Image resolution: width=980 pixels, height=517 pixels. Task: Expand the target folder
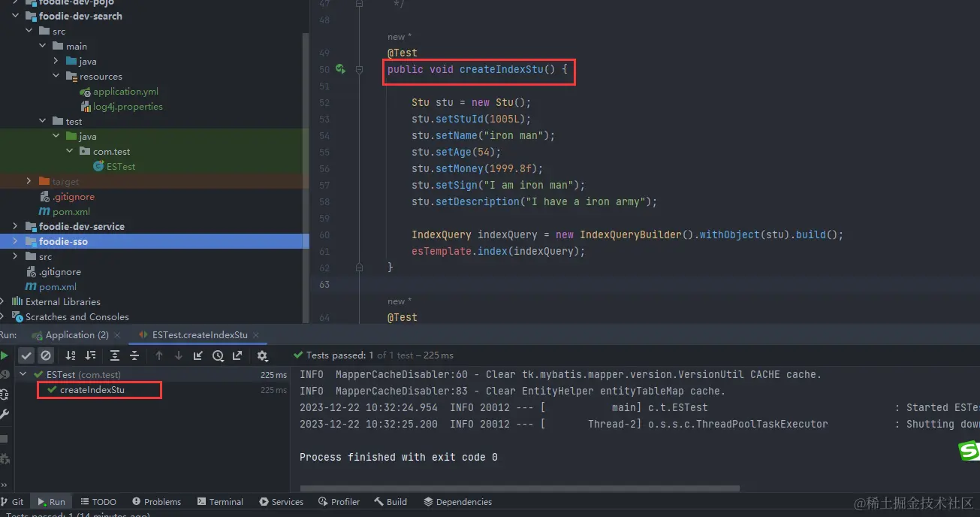29,181
